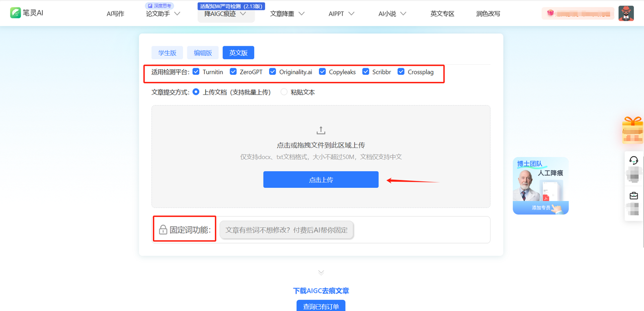The height and width of the screenshot is (311, 644).
Task: Click the 查询已有订单 button
Action: (x=321, y=306)
